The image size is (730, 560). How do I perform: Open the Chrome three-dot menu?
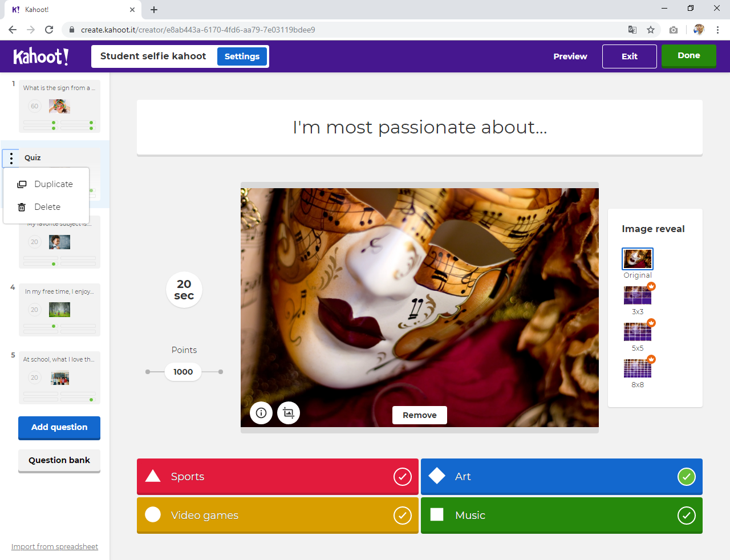coord(717,30)
